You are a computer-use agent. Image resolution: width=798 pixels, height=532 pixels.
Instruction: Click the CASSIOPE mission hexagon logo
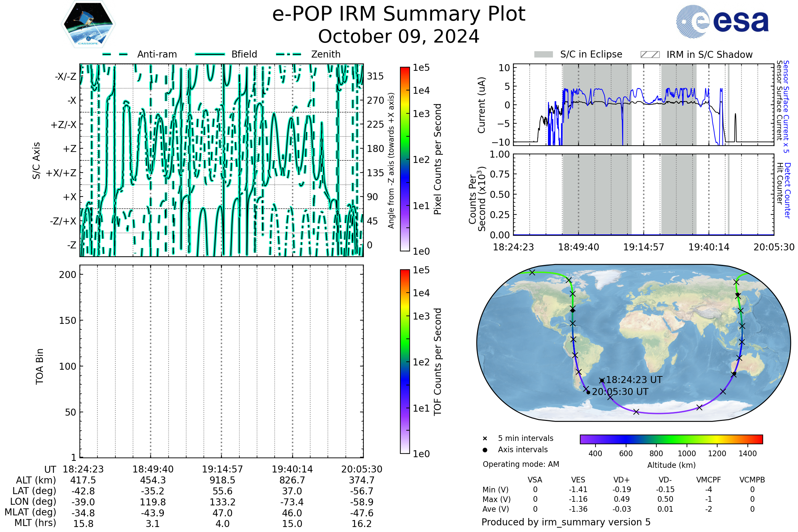click(88, 24)
